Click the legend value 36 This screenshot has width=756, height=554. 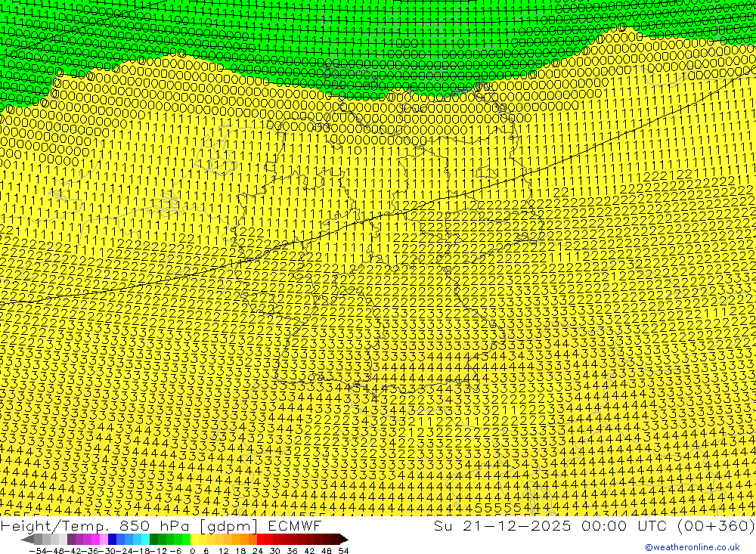(292, 551)
